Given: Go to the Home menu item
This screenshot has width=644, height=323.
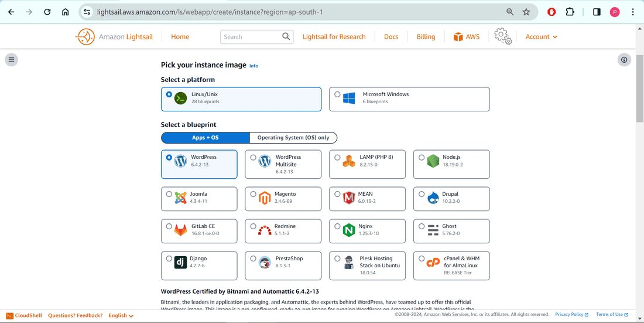Looking at the screenshot, I should pos(180,36).
